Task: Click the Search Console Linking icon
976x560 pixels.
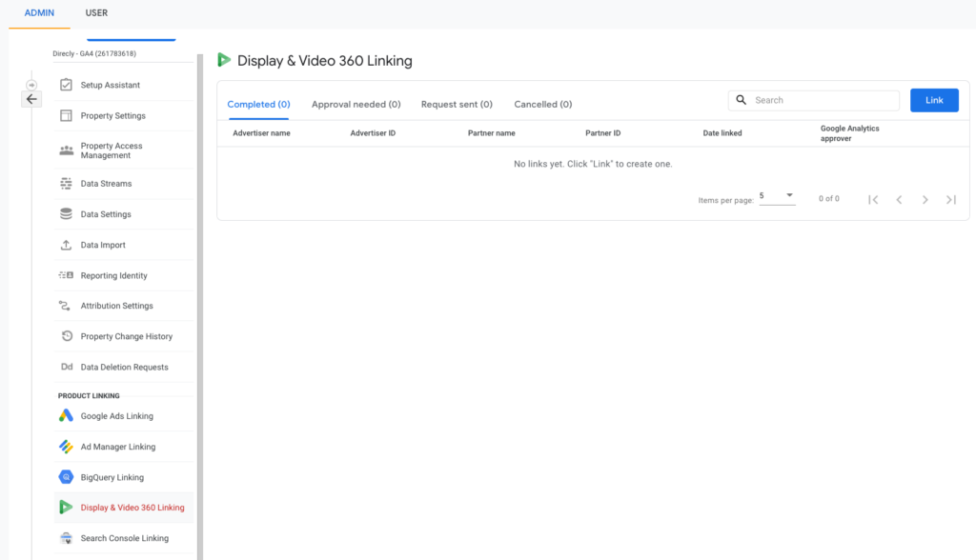Action: [66, 538]
